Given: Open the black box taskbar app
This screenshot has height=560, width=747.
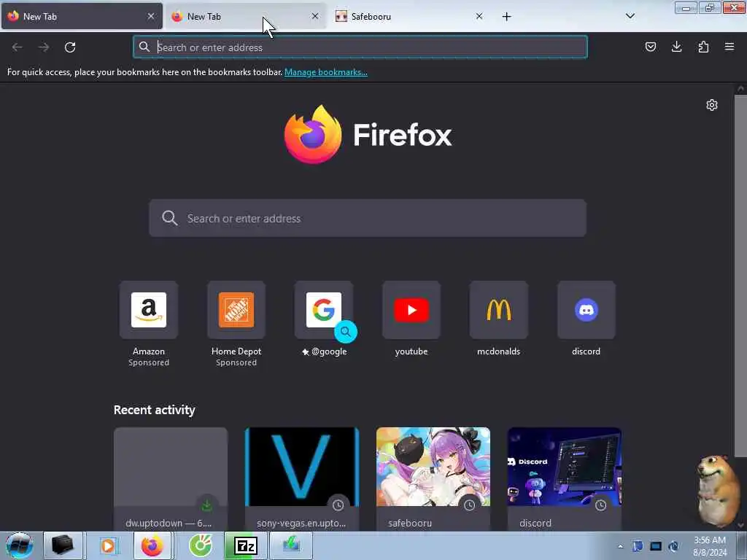Looking at the screenshot, I should point(63,545).
